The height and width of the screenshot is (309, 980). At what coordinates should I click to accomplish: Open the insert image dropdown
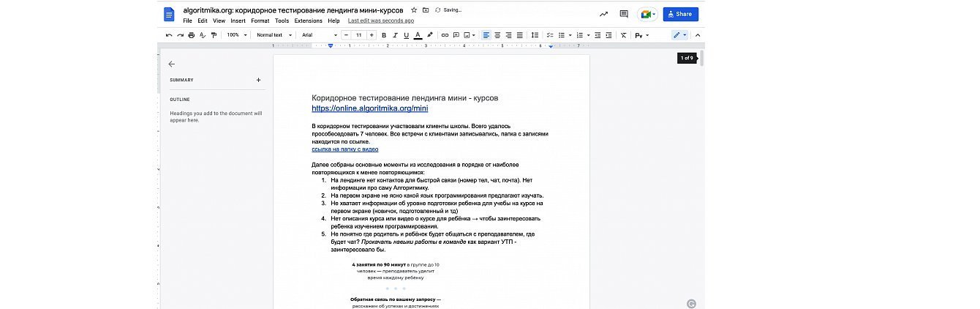coord(470,35)
